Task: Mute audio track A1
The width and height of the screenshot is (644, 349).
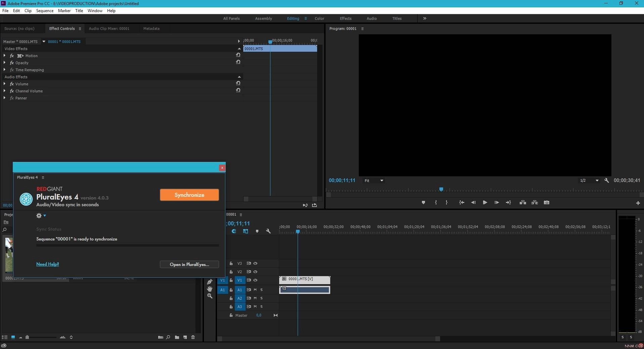Action: [x=255, y=290]
